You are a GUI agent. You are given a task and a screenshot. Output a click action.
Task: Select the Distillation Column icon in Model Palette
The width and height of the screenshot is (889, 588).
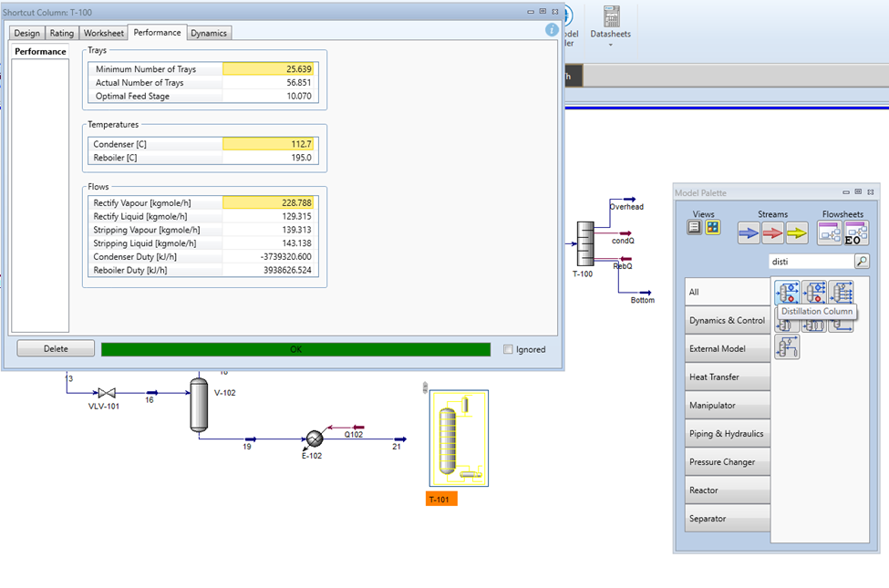coord(787,293)
